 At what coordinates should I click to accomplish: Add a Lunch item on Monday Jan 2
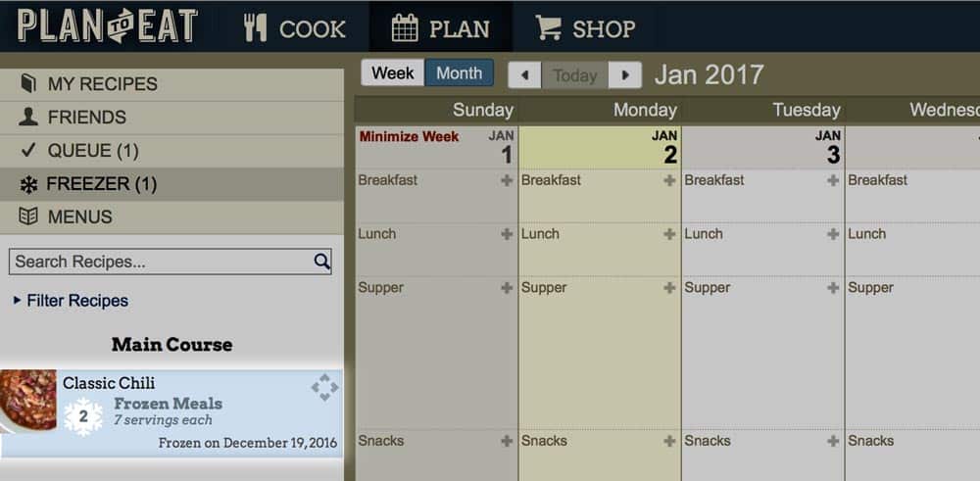coord(669,234)
